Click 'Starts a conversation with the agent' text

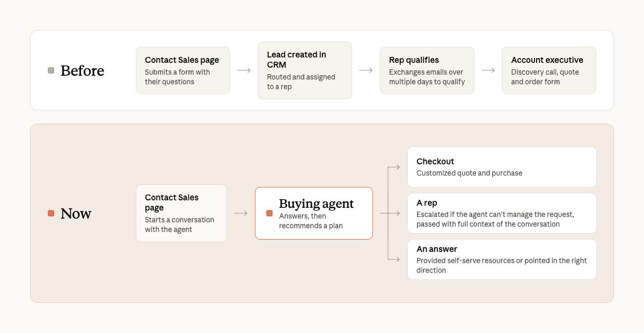179,225
